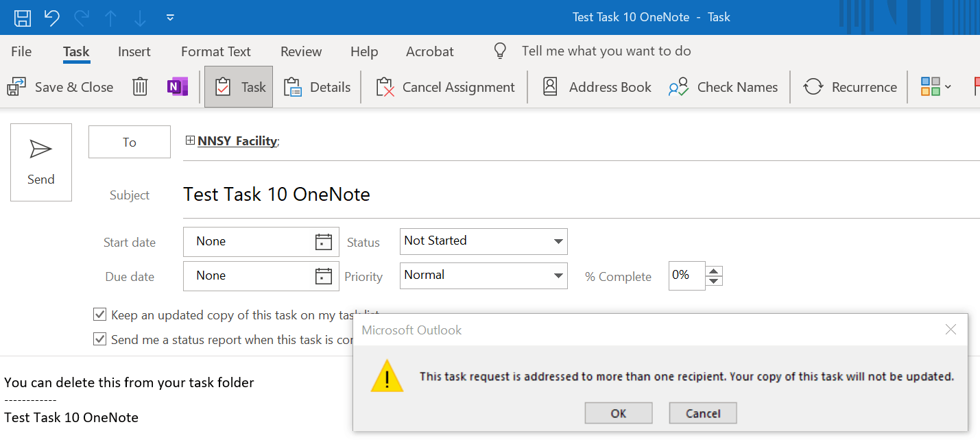
Task: Switch to the Insert tab
Action: click(x=134, y=51)
